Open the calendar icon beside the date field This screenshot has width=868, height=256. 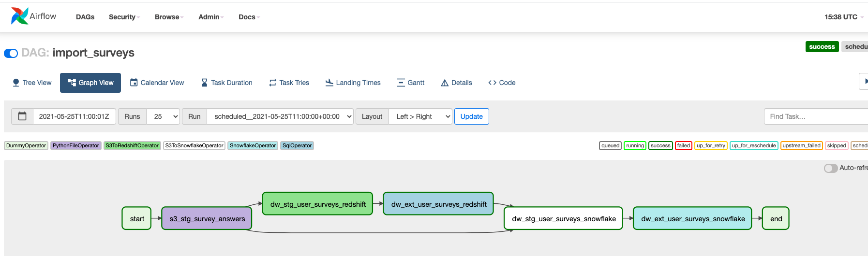22,116
